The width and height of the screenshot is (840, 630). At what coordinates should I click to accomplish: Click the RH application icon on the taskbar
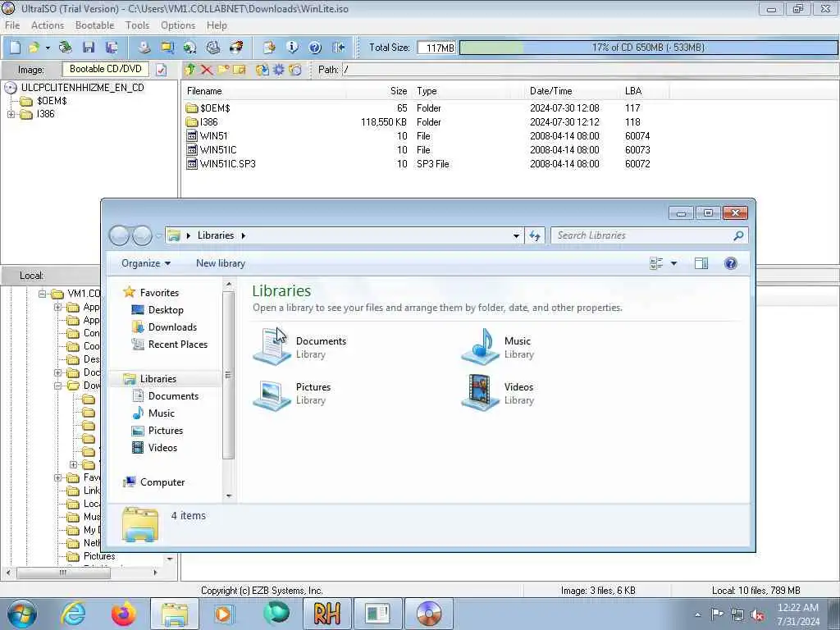[x=326, y=614]
